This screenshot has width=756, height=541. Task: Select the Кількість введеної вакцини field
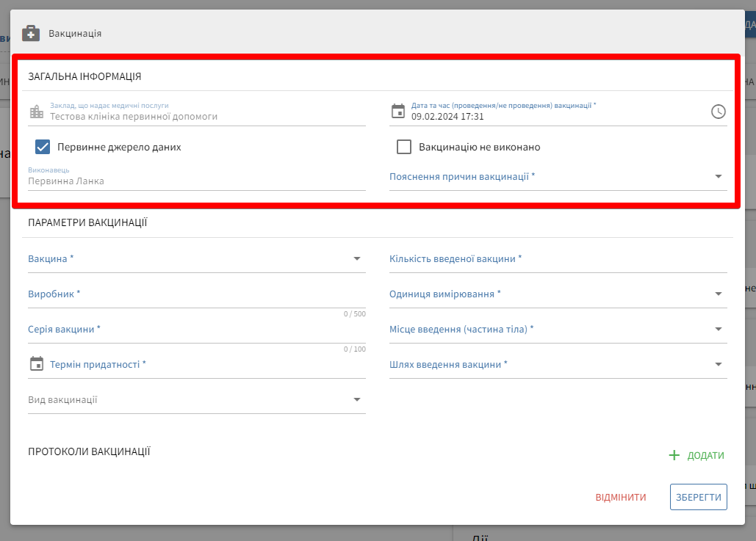pos(558,259)
